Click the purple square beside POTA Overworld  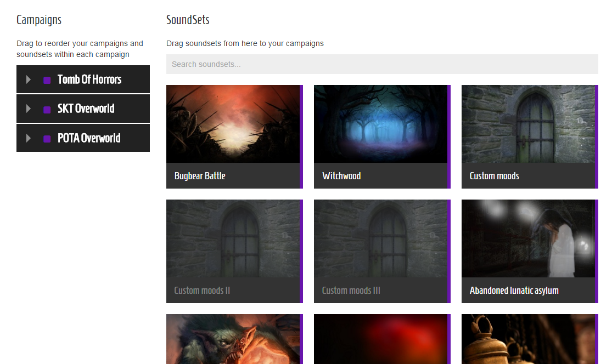coord(47,139)
